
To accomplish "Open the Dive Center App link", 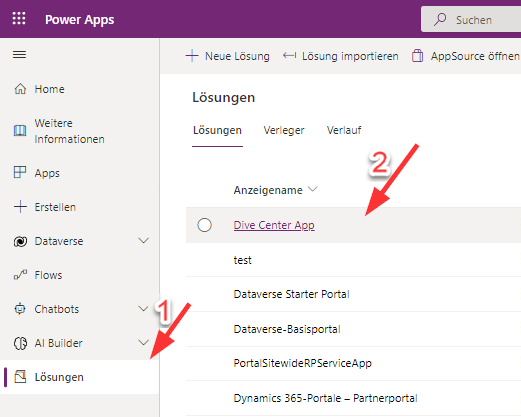I will click(x=274, y=225).
